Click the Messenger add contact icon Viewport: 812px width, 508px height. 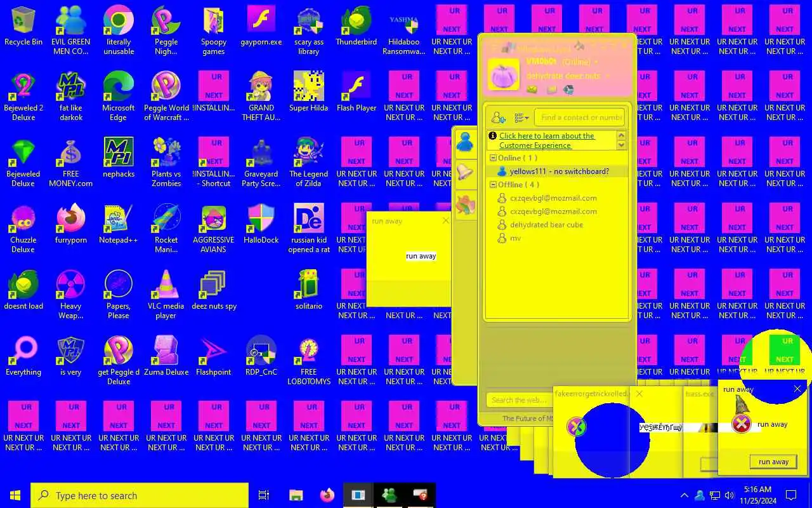pos(499,117)
